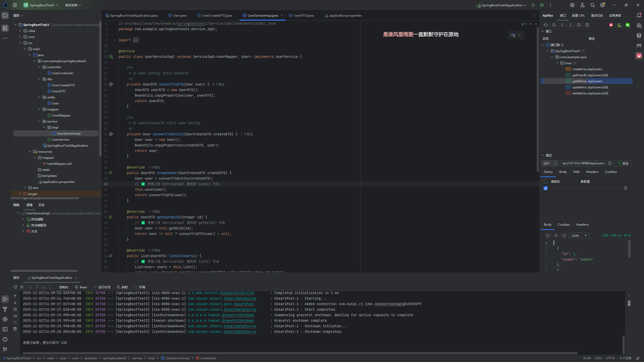Click the Run application play icon
The height and width of the screenshot is (362, 644).
(x=533, y=5)
